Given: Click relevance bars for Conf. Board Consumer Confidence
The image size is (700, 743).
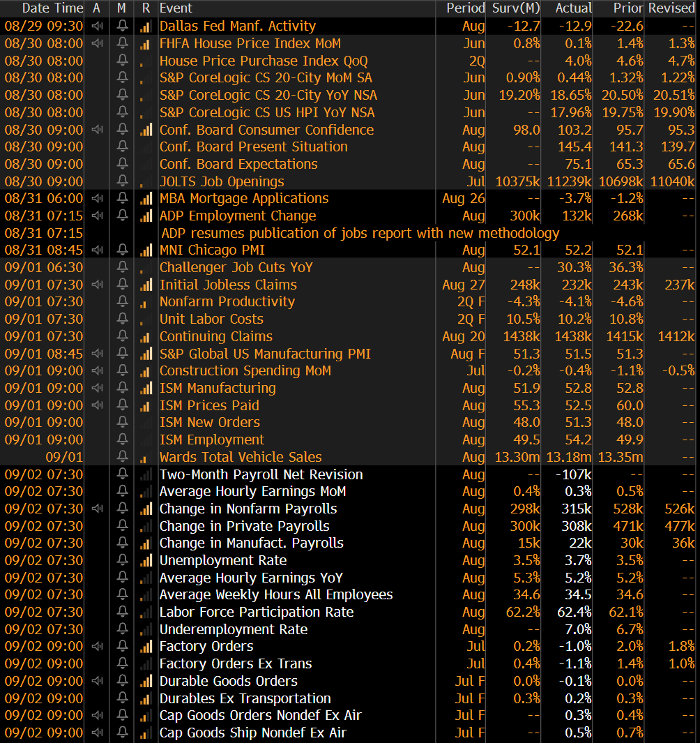Looking at the screenshot, I should point(146,130).
